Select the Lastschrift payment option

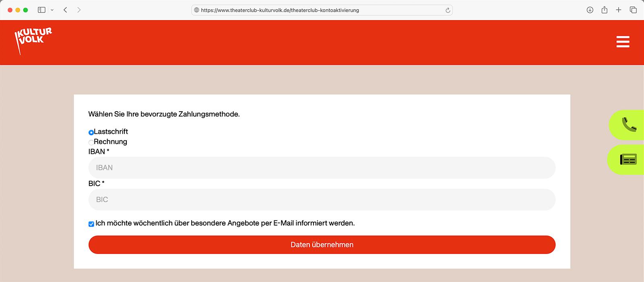point(91,132)
